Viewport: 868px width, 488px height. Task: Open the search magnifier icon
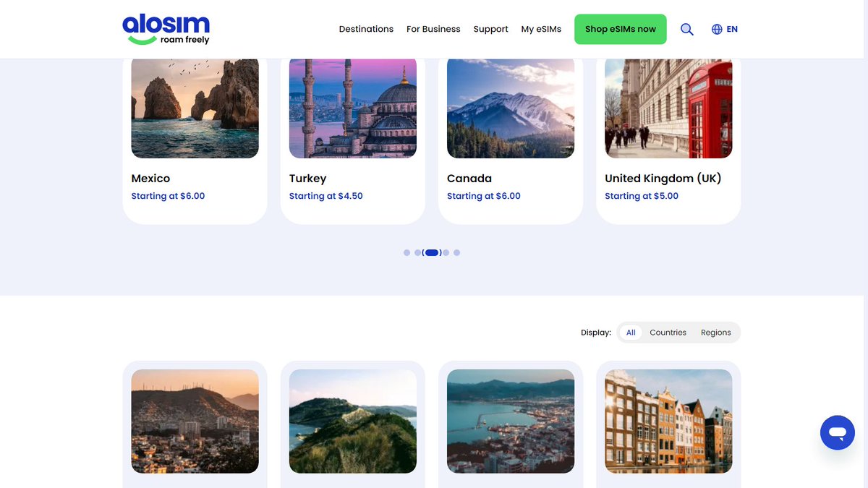687,30
